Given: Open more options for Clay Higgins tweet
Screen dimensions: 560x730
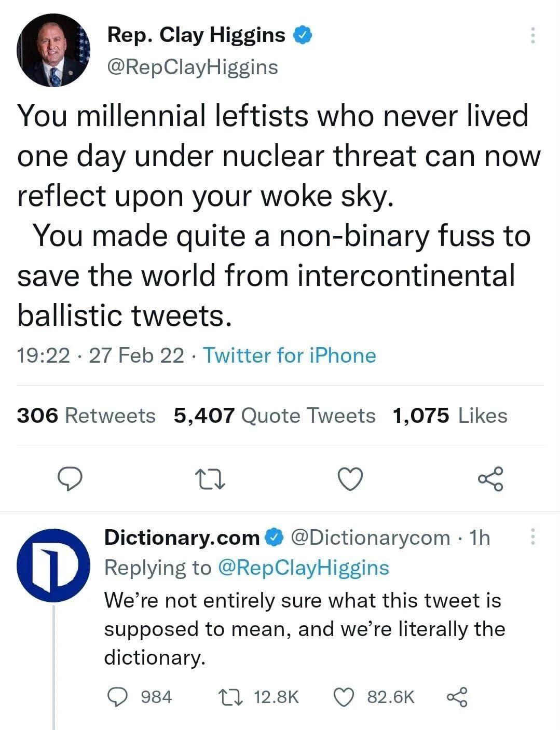Looking at the screenshot, I should point(532,35).
